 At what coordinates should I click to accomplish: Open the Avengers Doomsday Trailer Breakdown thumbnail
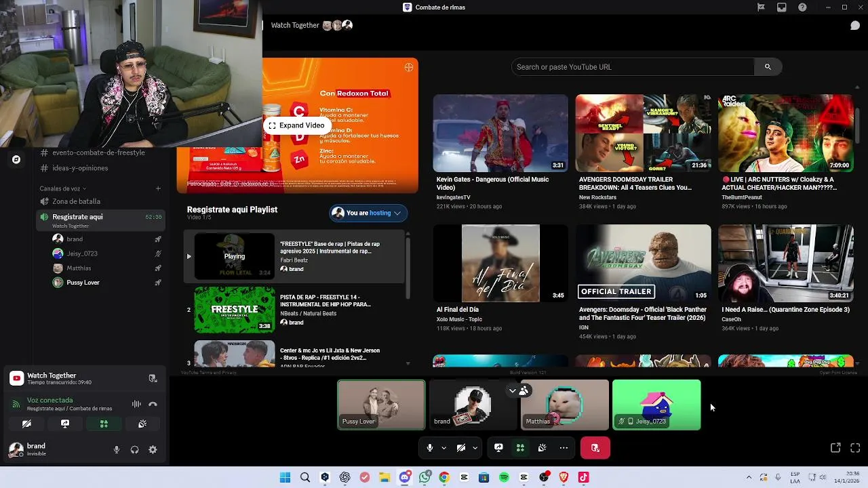pyautogui.click(x=643, y=133)
